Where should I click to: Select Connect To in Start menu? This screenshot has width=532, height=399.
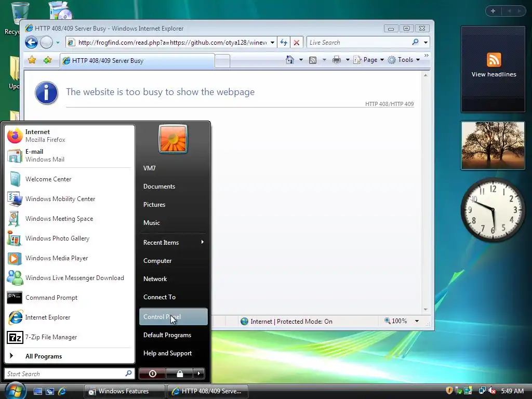click(x=174, y=297)
